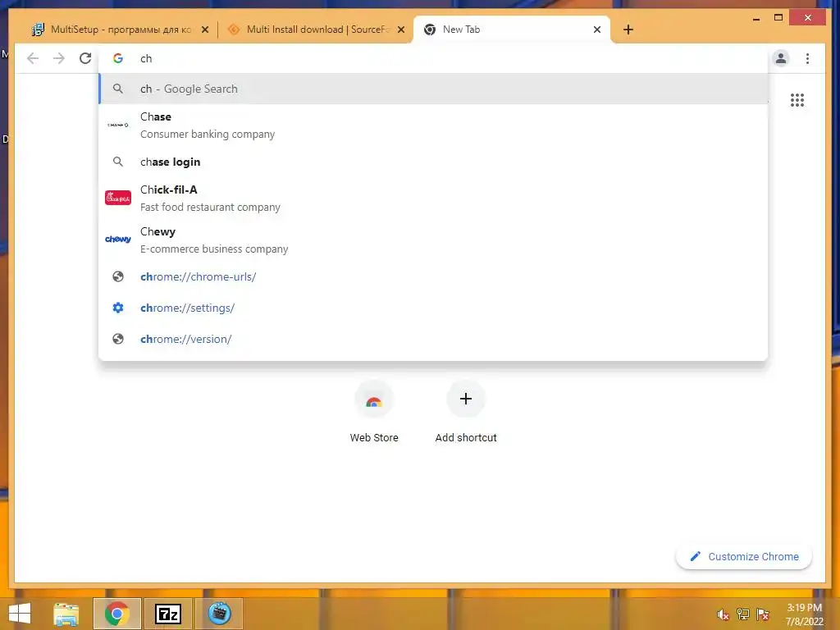Open chrome://version/ suggestion

click(x=433, y=339)
